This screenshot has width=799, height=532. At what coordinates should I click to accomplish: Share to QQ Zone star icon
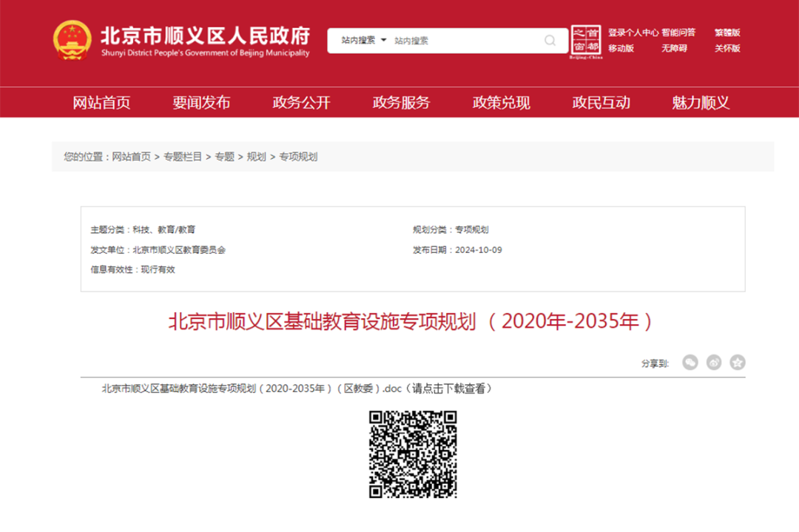point(738,363)
